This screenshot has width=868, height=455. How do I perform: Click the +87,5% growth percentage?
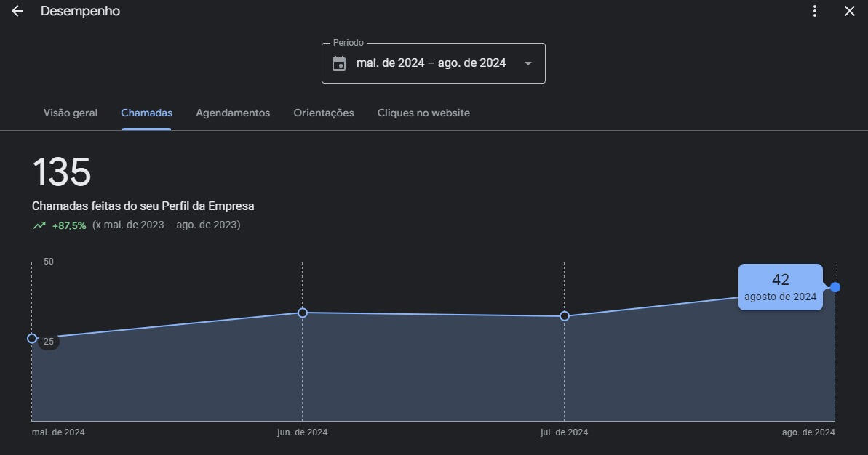(69, 225)
